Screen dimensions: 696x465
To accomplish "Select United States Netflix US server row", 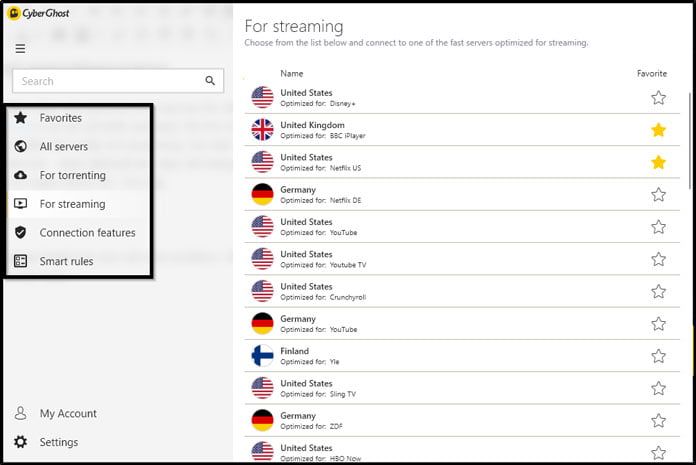I will [x=462, y=162].
